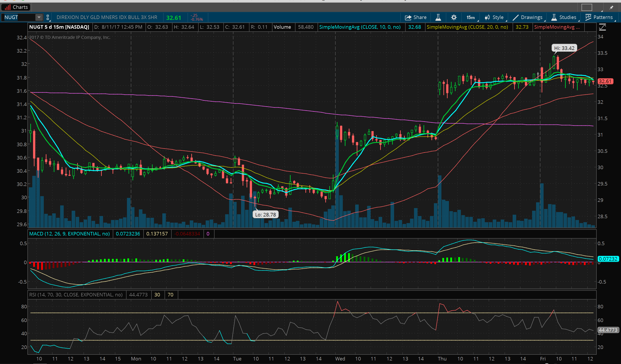Click the symbol link clipboard icon
Screen dimensions: 621x364
(48, 17)
